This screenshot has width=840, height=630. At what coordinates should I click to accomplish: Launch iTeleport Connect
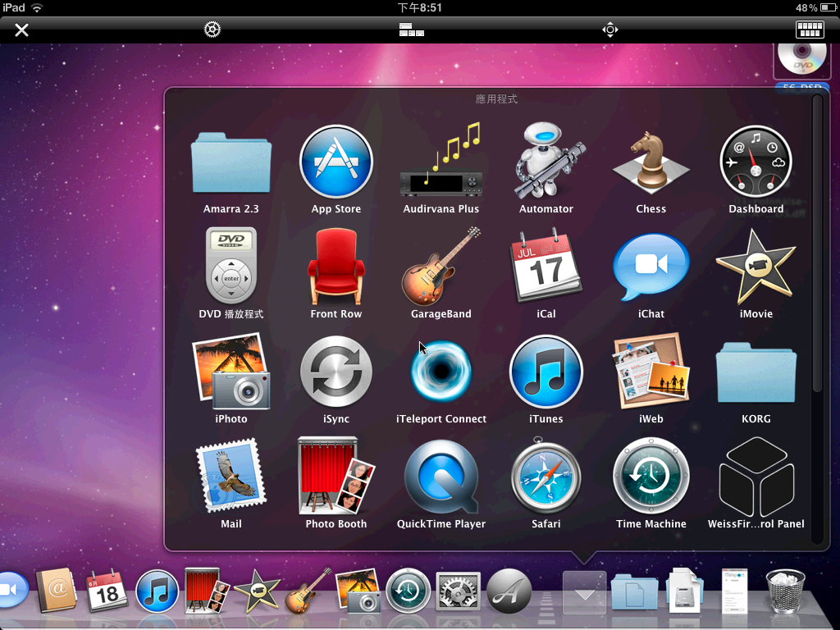point(441,371)
